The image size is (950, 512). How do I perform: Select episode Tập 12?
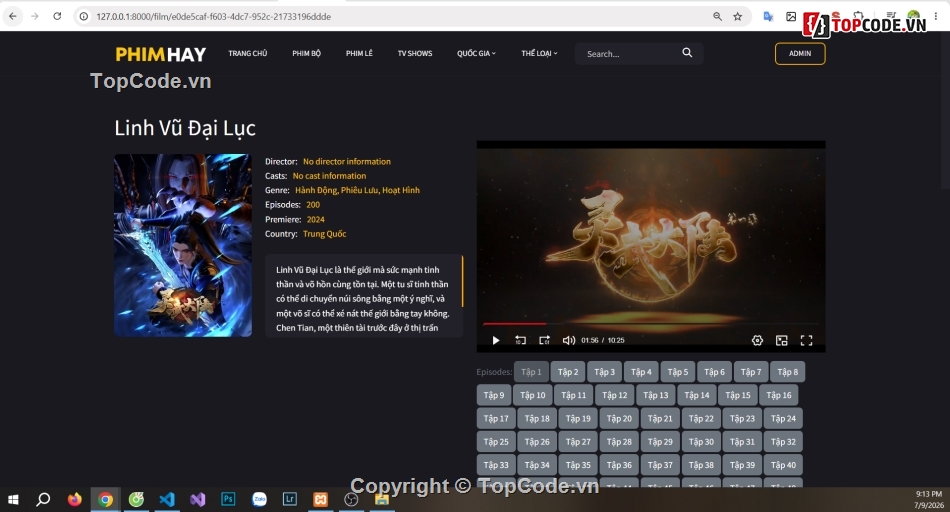615,395
